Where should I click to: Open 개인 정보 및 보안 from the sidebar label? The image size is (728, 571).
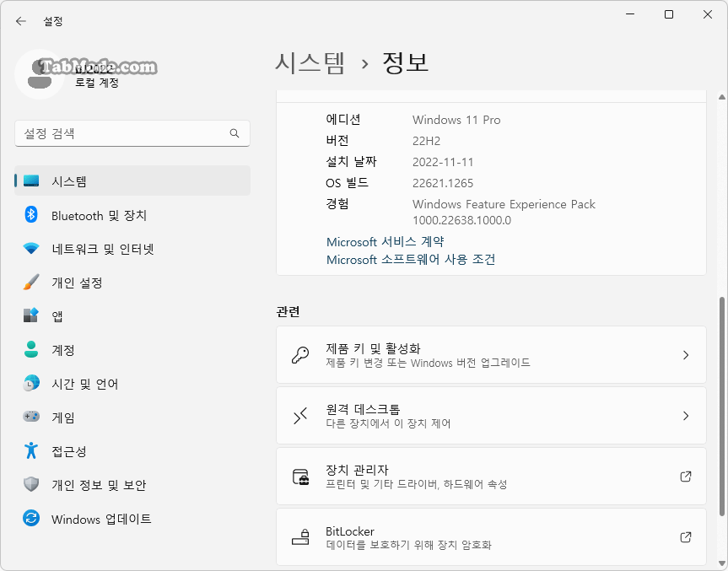99,485
